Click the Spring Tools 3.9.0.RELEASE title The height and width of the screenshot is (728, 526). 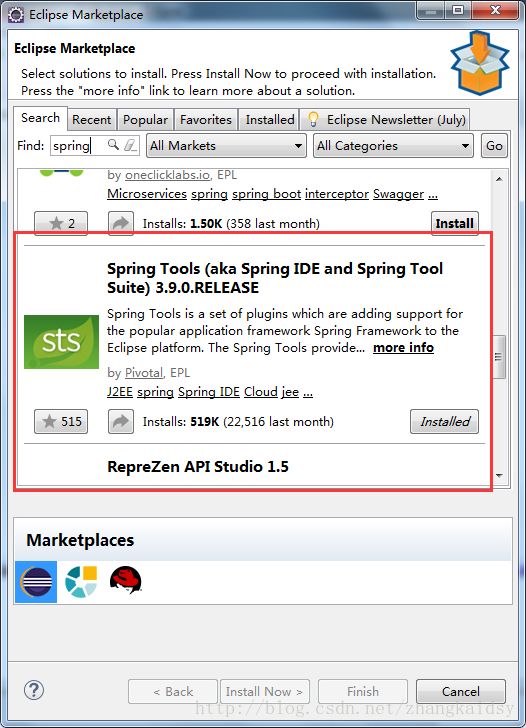[275, 278]
